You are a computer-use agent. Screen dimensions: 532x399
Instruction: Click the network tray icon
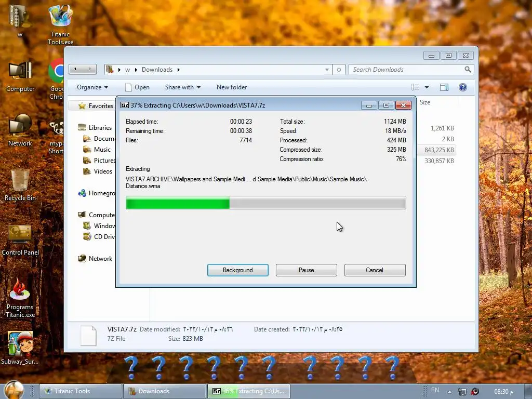462,392
